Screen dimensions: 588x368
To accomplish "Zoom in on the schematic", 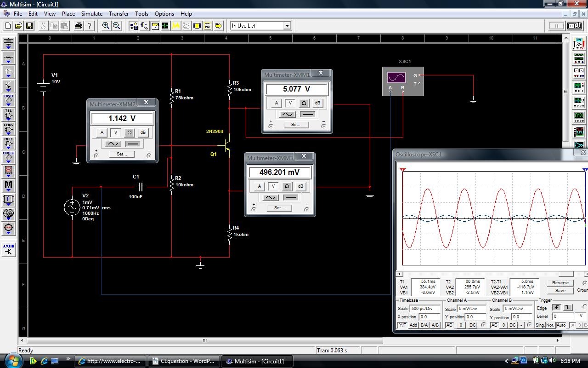I will point(106,26).
